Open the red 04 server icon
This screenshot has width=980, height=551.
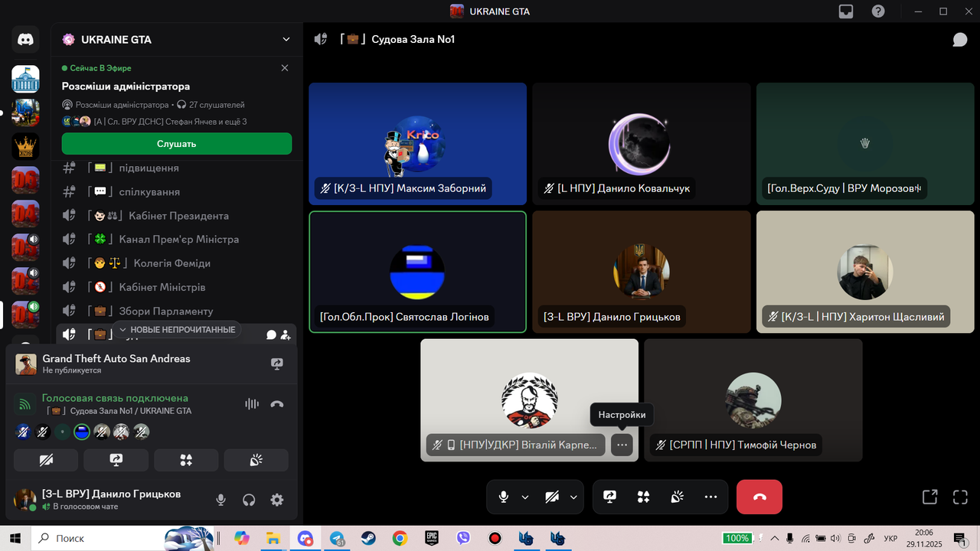point(25,214)
